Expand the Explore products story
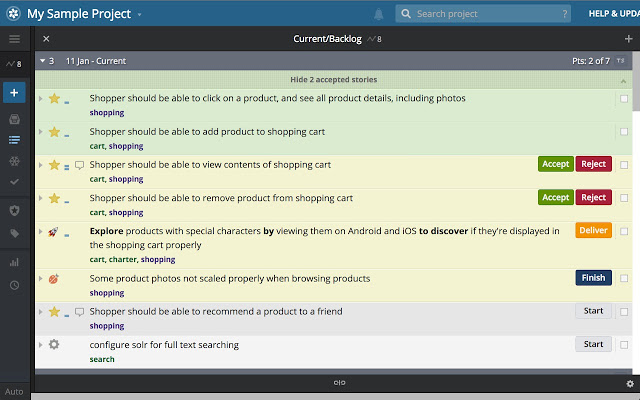The height and width of the screenshot is (400, 640). point(40,231)
